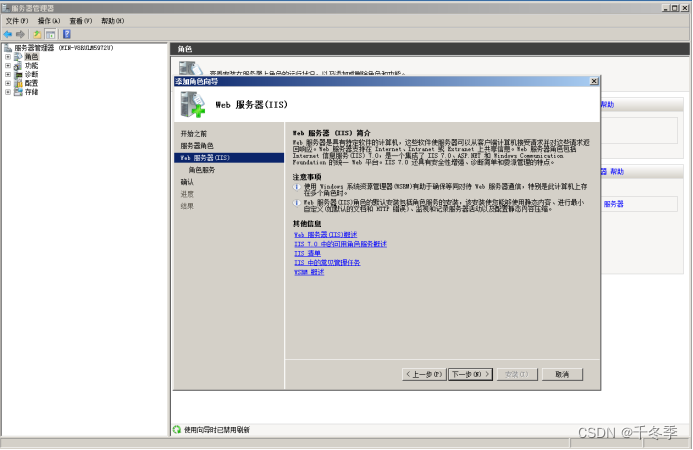
Task: Click the 下一步 button
Action: point(471,374)
